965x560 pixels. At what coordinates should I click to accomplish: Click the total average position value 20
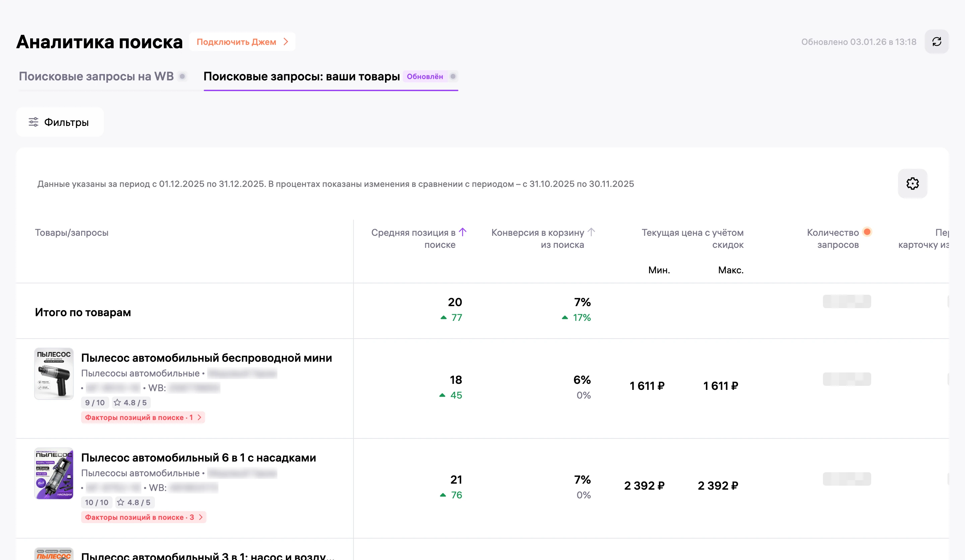[455, 302]
